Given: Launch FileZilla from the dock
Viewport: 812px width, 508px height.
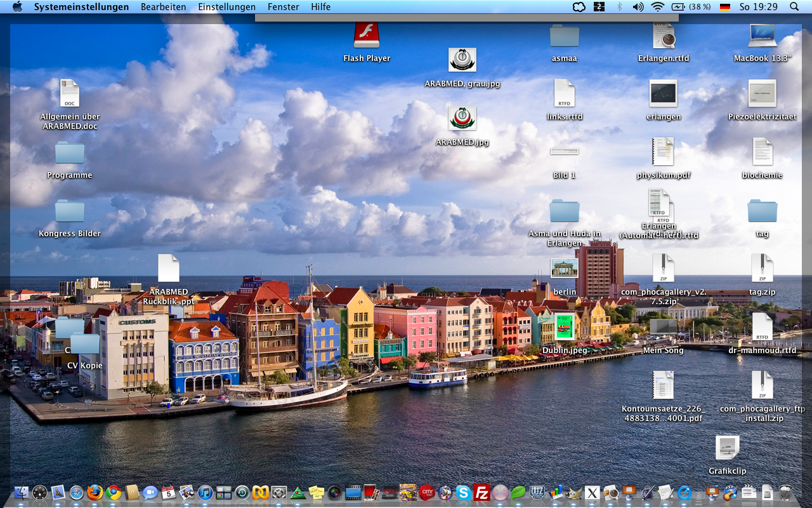Looking at the screenshot, I should pyautogui.click(x=482, y=492).
